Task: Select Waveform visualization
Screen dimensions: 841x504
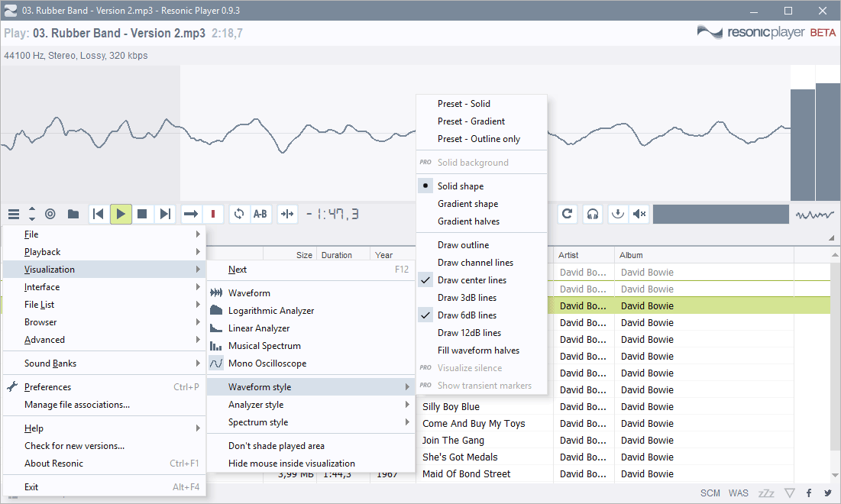Action: [x=311, y=292]
